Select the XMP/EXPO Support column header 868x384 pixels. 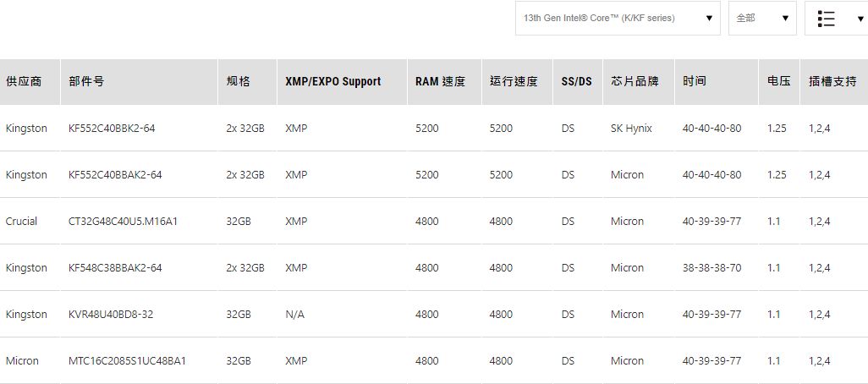click(x=333, y=82)
